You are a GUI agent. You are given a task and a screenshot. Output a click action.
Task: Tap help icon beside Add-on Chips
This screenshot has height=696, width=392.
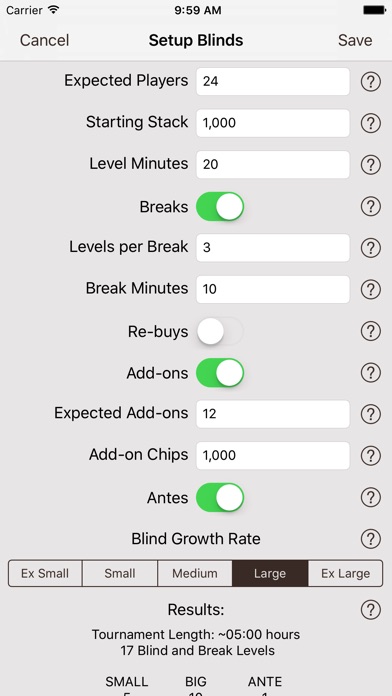pos(370,455)
